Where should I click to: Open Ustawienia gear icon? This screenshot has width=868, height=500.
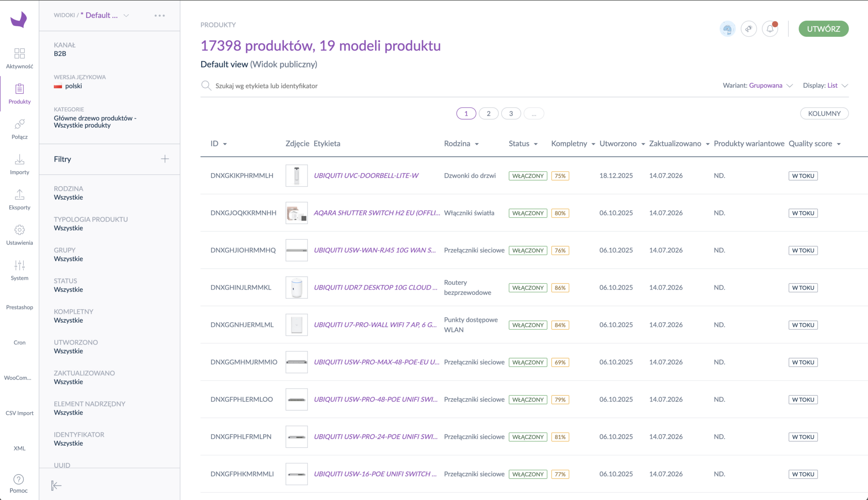(19, 230)
